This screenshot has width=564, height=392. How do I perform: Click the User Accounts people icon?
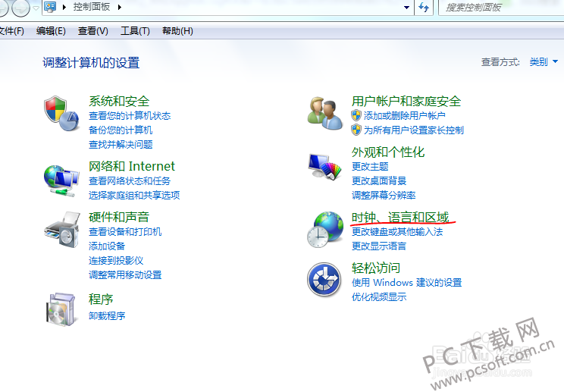coord(325,114)
